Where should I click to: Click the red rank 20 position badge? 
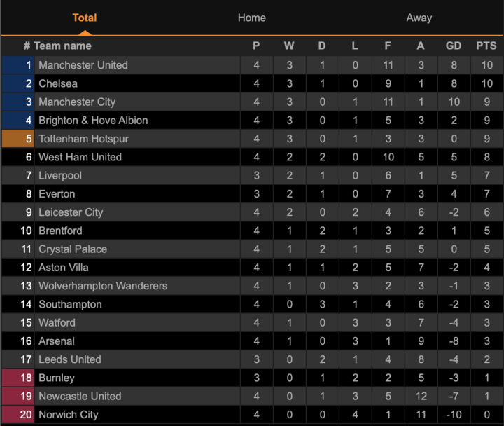pyautogui.click(x=18, y=414)
